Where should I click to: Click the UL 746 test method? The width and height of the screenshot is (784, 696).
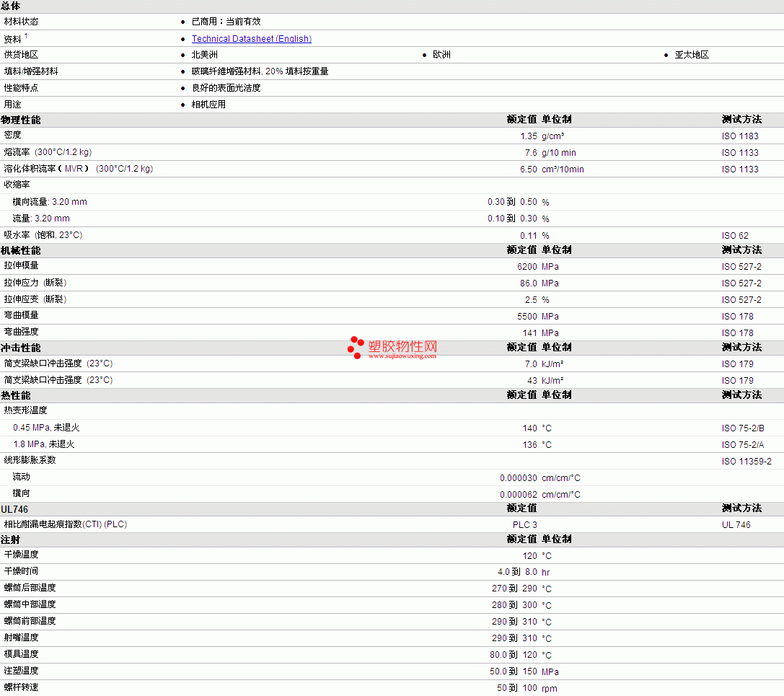736,524
